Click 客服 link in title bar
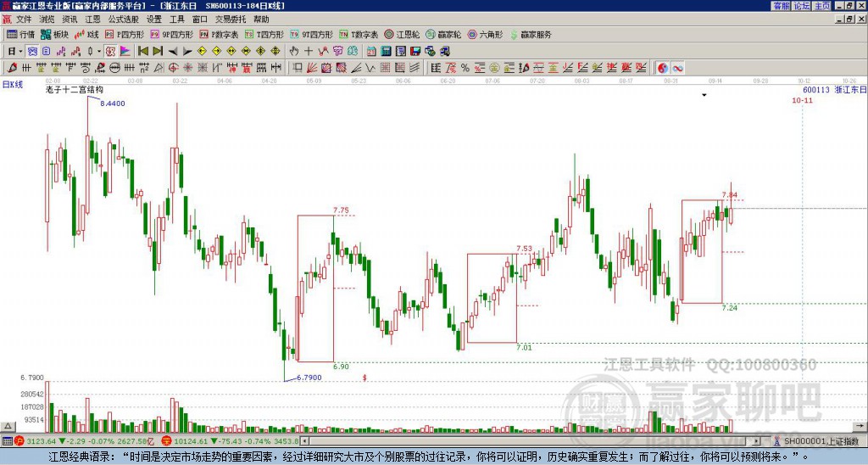Viewport: 868px width, 465px height. tap(781, 6)
